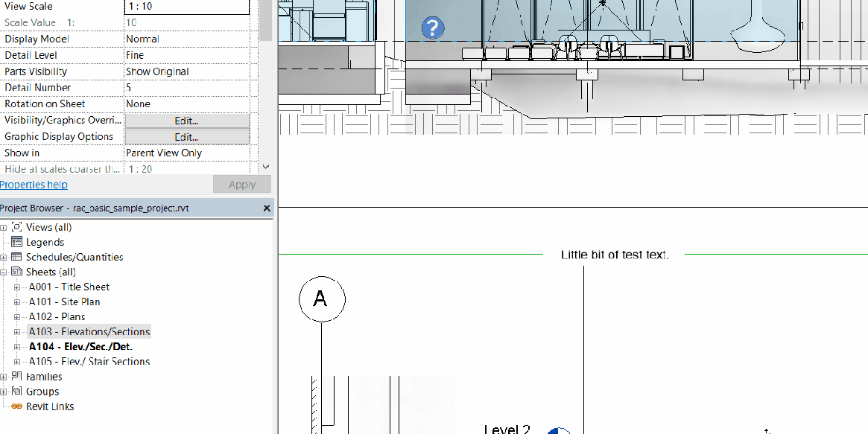Click the Properties help link
This screenshot has height=434, width=868.
34,184
